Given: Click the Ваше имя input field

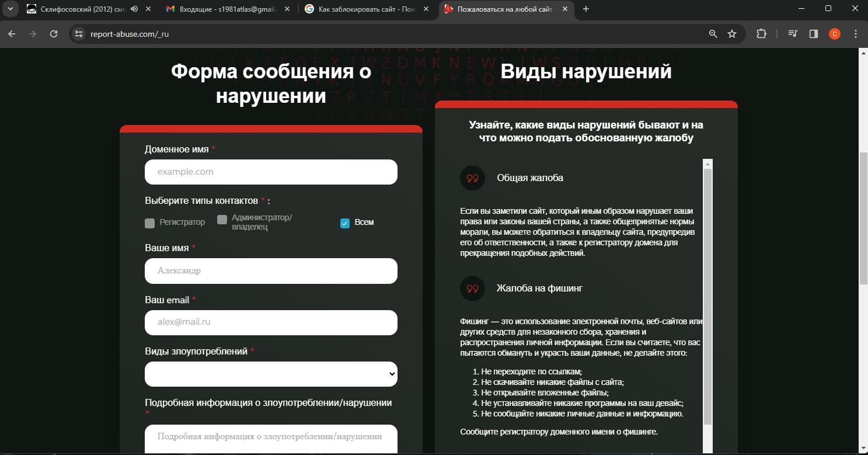Looking at the screenshot, I should point(271,271).
